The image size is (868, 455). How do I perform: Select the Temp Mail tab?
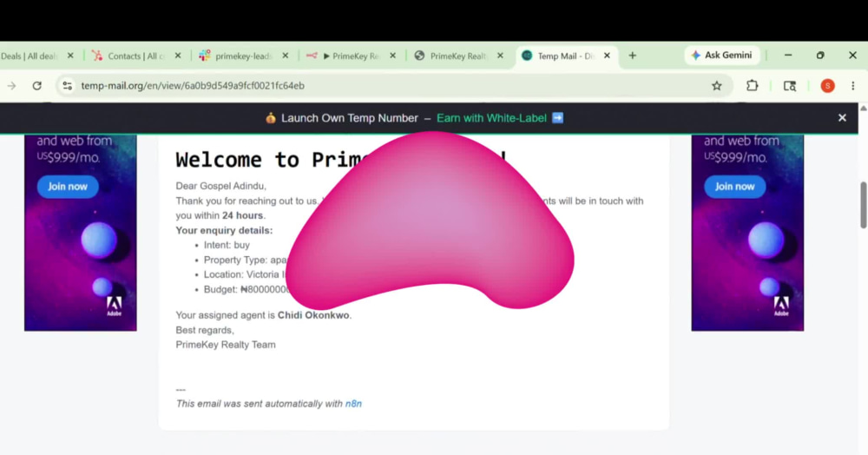pyautogui.click(x=565, y=56)
